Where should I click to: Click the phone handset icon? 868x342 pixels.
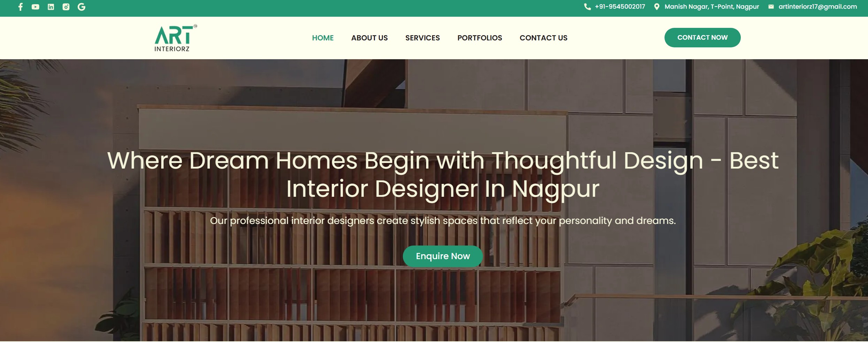pyautogui.click(x=587, y=7)
